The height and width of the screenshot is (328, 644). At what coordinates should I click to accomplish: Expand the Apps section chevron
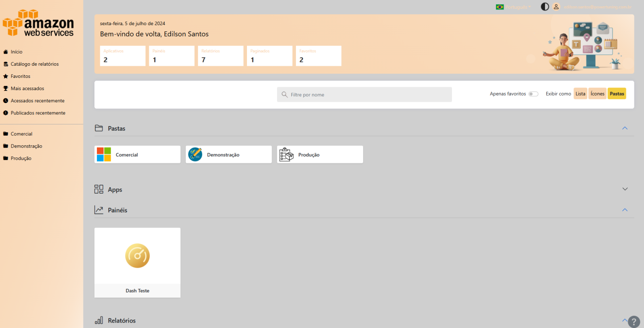[625, 189]
